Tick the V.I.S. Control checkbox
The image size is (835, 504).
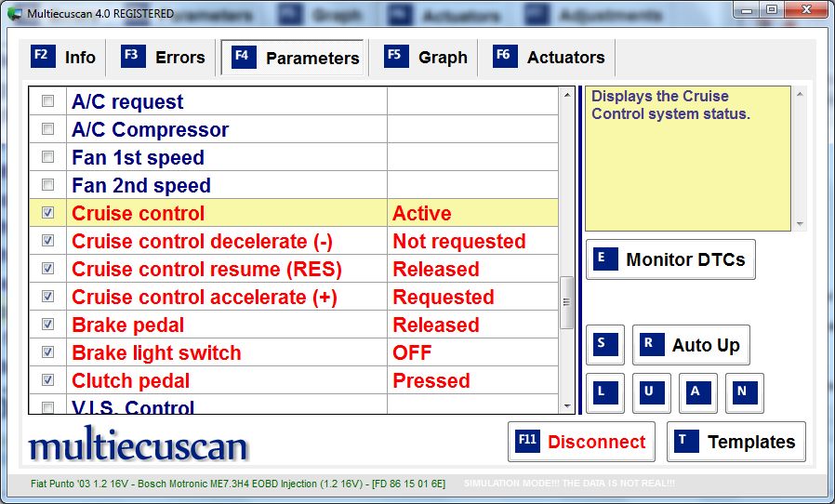click(48, 407)
